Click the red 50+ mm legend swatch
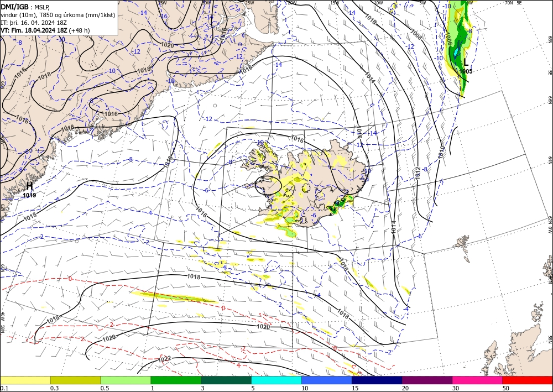 point(528,380)
